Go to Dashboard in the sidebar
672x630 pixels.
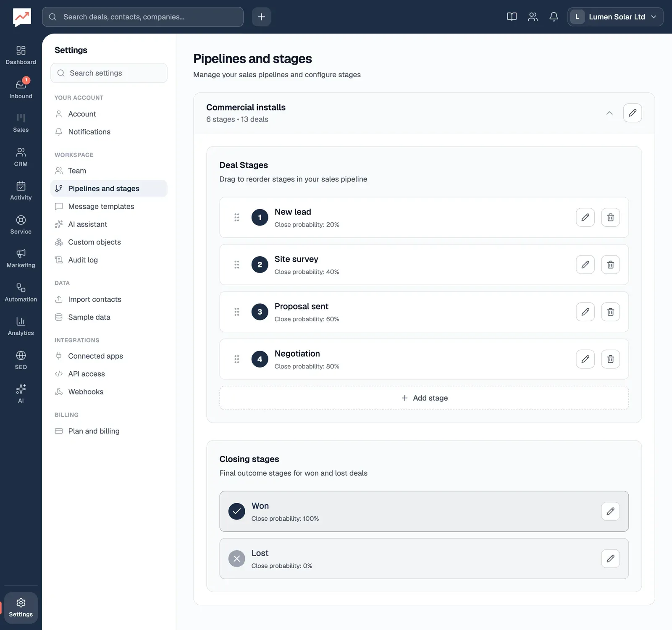point(21,55)
